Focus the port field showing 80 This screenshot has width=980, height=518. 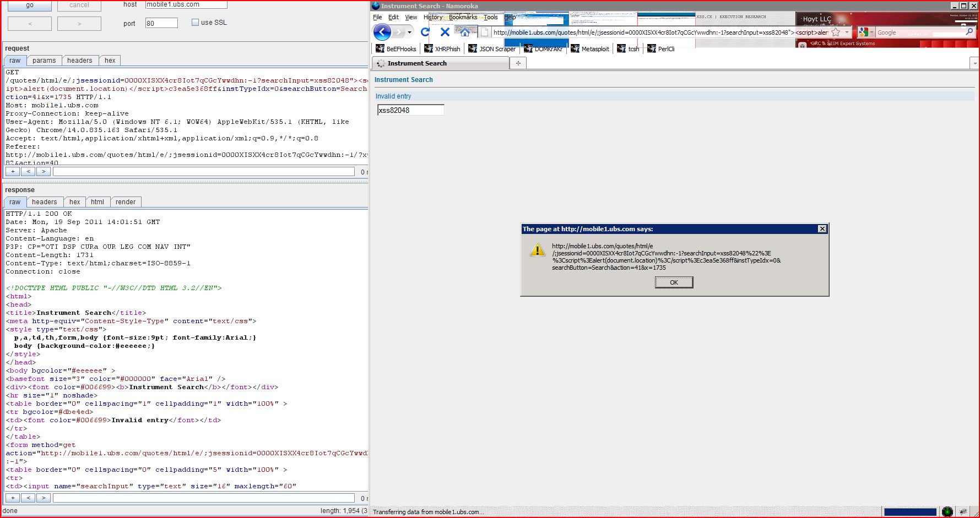pos(161,23)
